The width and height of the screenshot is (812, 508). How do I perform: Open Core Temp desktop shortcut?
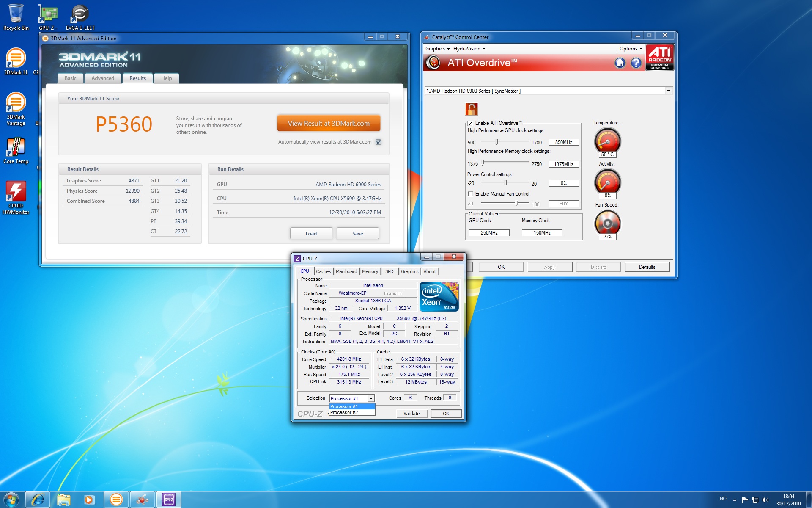coord(16,150)
